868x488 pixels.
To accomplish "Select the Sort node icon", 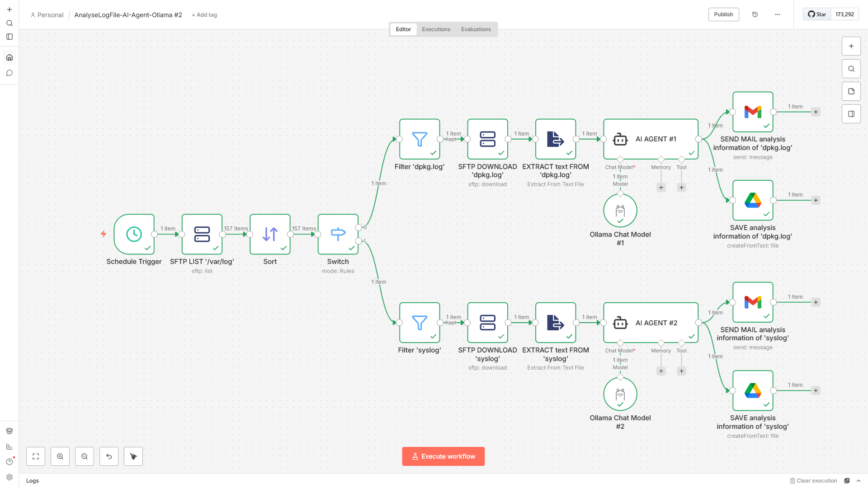I will point(270,234).
